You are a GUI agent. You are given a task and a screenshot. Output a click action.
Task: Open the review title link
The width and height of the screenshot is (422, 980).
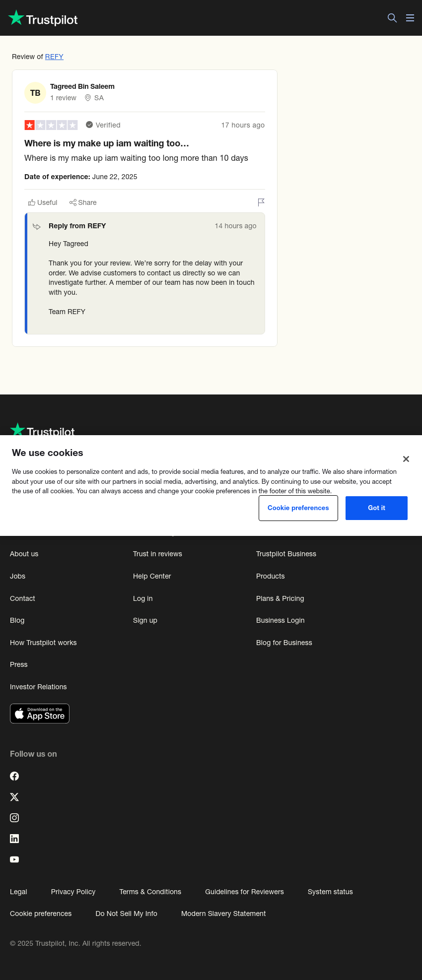pyautogui.click(x=107, y=143)
